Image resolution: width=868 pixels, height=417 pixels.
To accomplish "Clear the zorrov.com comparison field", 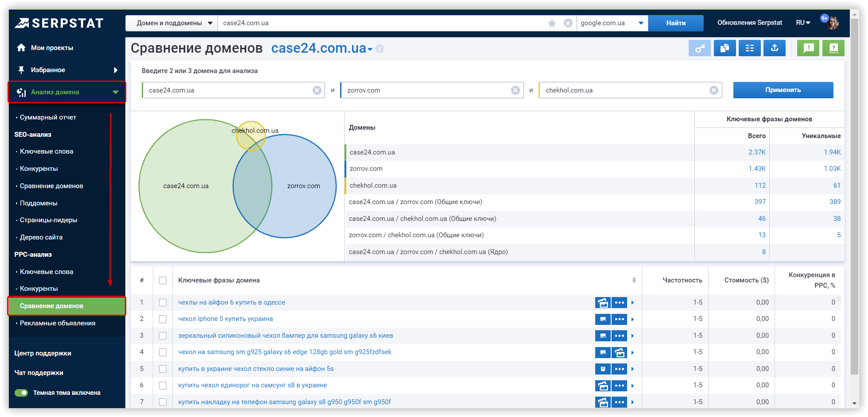I will 515,90.
